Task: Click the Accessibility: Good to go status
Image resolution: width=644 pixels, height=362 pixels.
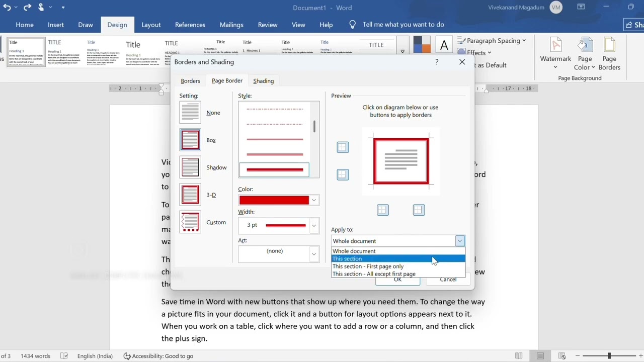Action: [158, 356]
